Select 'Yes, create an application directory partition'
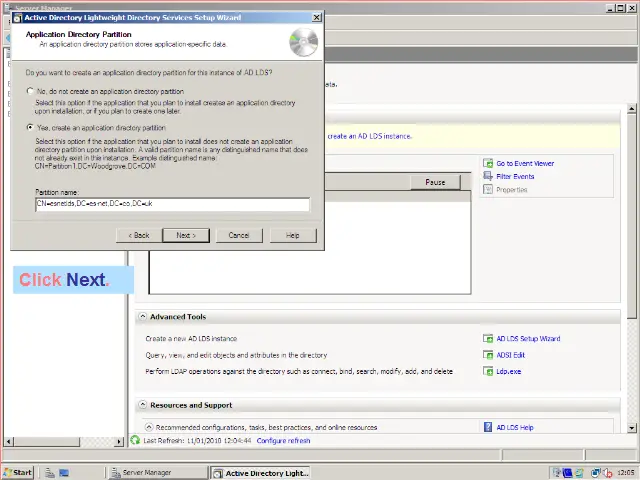 30,127
